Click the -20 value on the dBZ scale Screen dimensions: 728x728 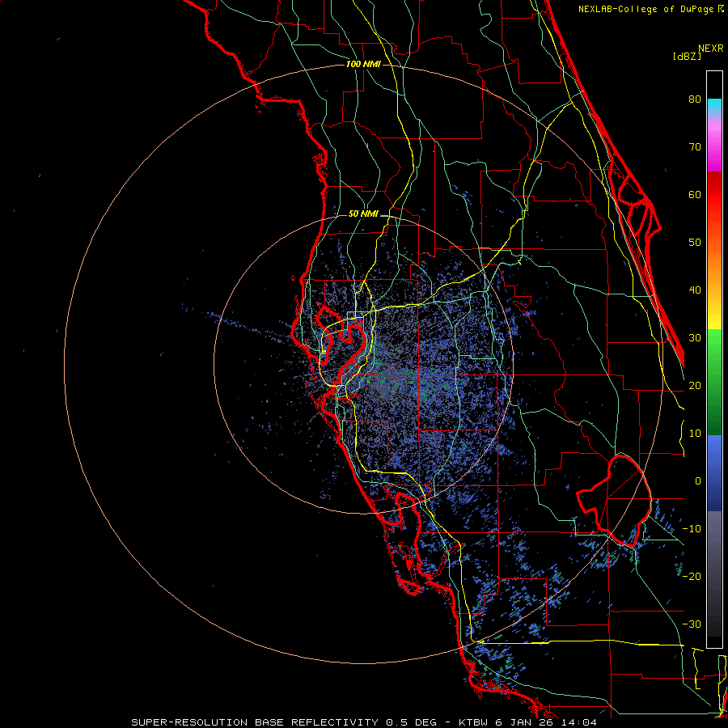(x=692, y=577)
